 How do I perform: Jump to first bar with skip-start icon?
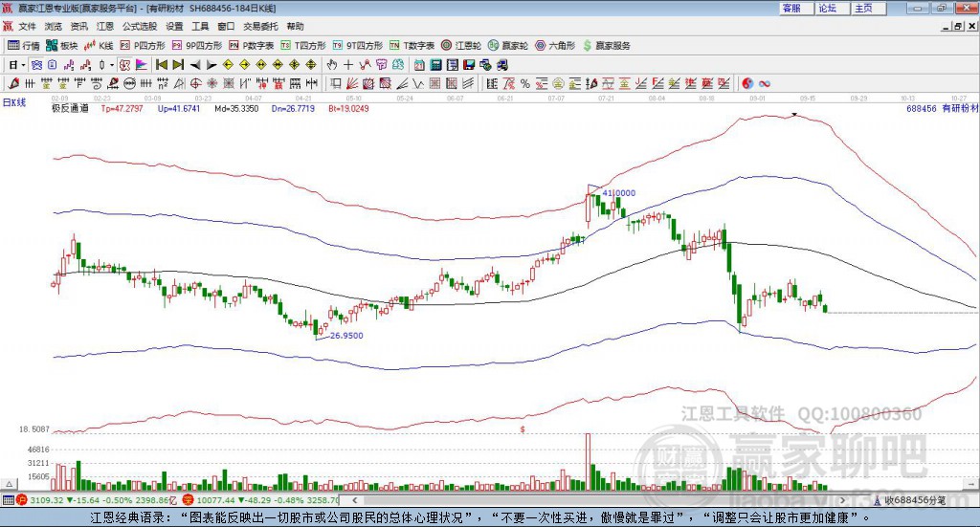tap(162, 65)
